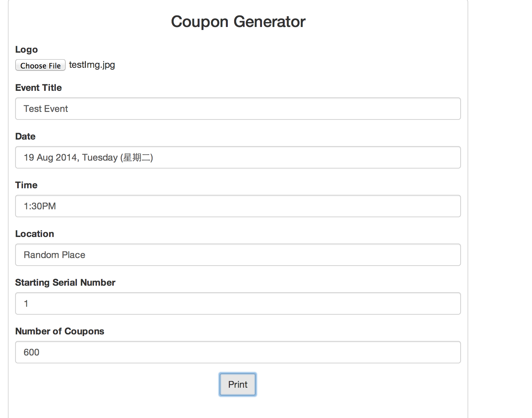Click the Starting Serial Number label

click(x=65, y=282)
